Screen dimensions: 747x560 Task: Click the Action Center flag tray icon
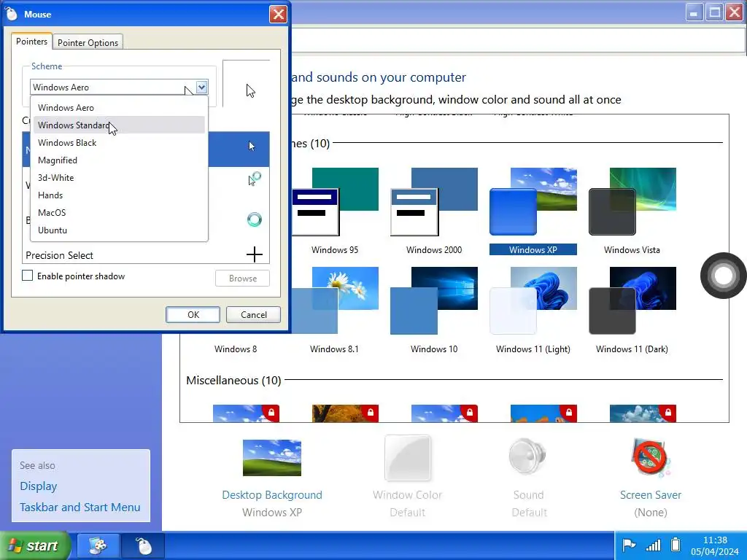coord(629,544)
